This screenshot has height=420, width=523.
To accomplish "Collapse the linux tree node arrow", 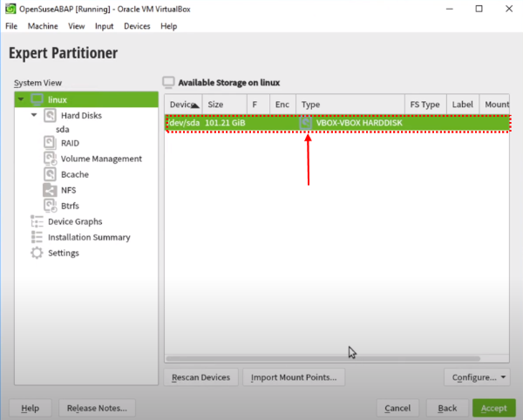I will tap(21, 99).
